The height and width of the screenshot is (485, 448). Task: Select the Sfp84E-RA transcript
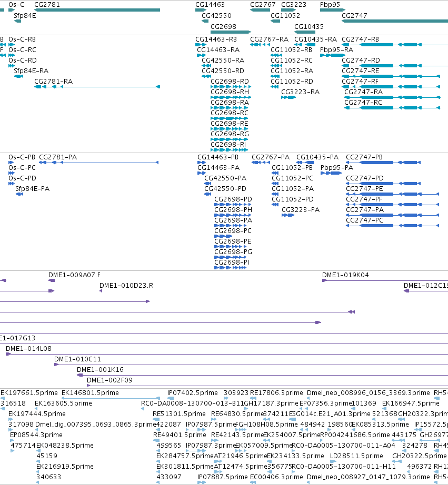click(x=18, y=76)
